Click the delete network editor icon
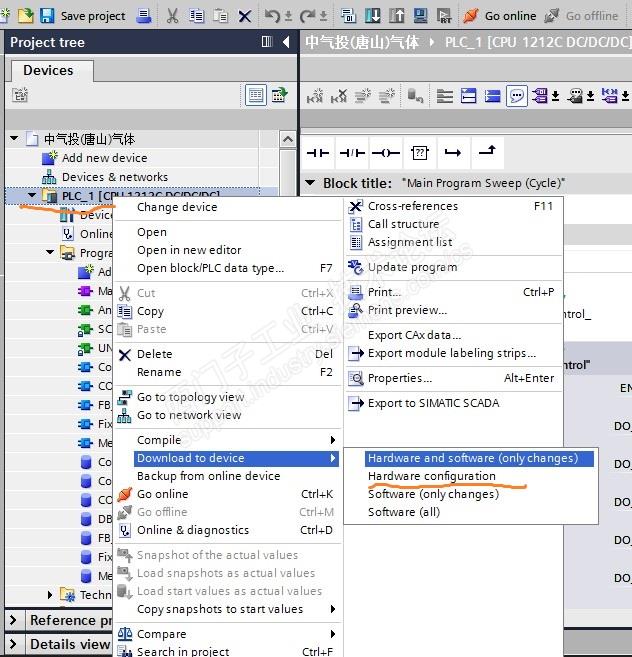 click(x=339, y=96)
